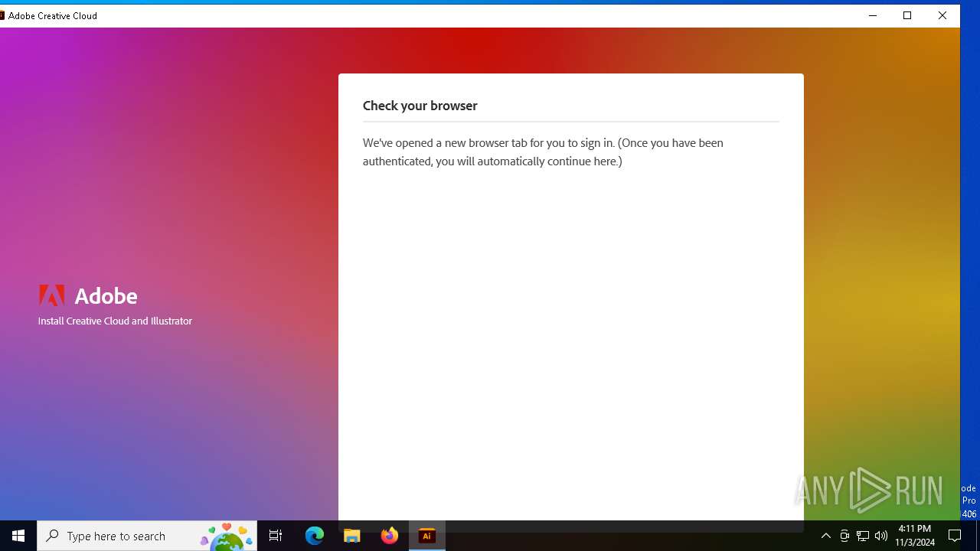Open the volume control tray icon
The width and height of the screenshot is (980, 551).
[881, 536]
